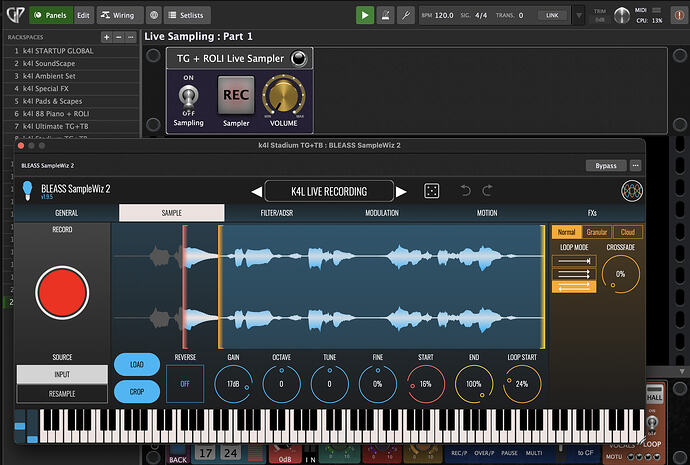The image size is (690, 465).
Task: Flip the Sampling ON/OFF toggle switch
Action: [188, 97]
